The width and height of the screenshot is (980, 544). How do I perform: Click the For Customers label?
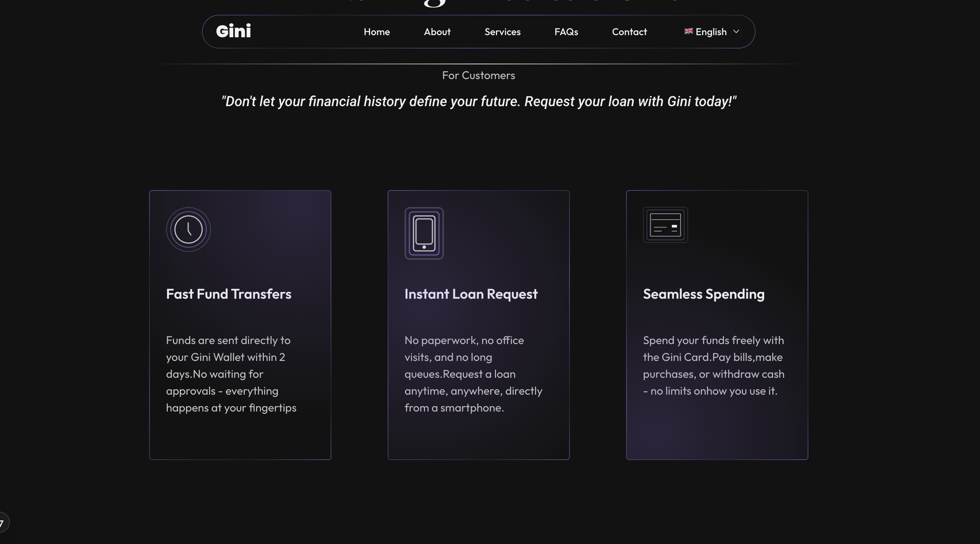[478, 75]
